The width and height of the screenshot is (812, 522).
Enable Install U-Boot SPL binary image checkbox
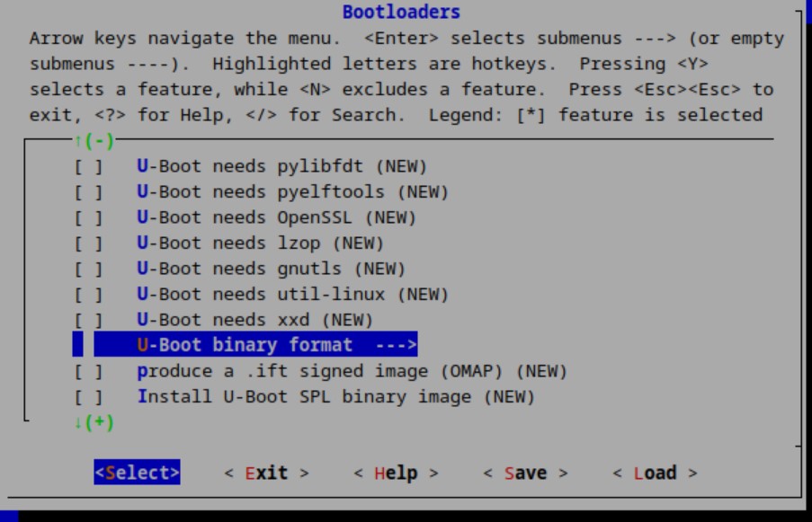[x=88, y=396]
